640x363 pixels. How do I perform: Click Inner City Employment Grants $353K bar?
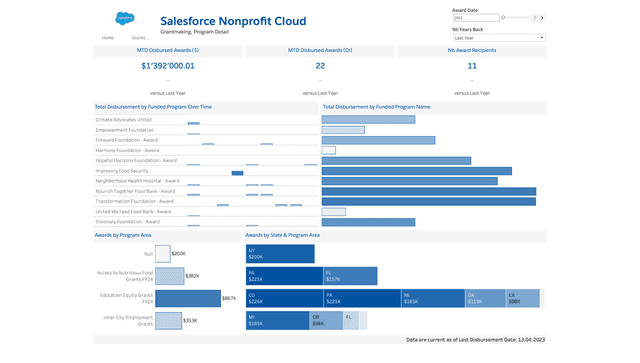coord(168,321)
